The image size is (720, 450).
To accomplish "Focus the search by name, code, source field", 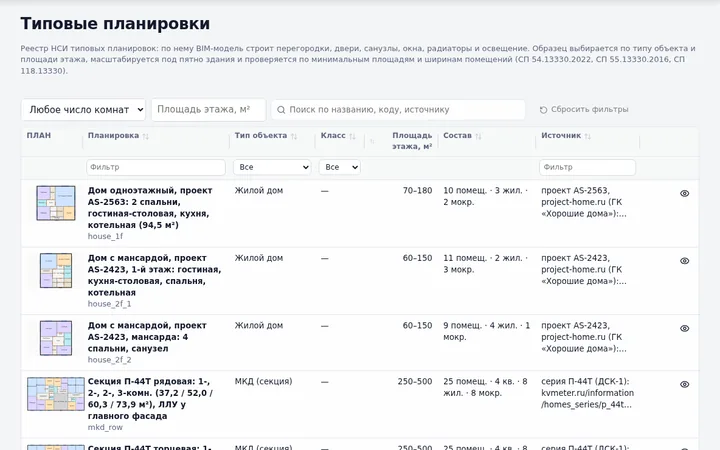I will pyautogui.click(x=398, y=110).
